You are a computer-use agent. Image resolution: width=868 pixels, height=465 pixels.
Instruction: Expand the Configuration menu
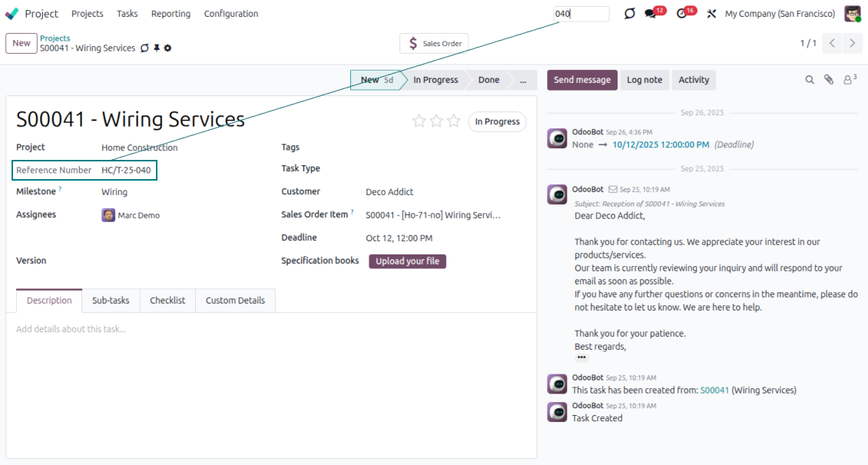click(x=231, y=14)
